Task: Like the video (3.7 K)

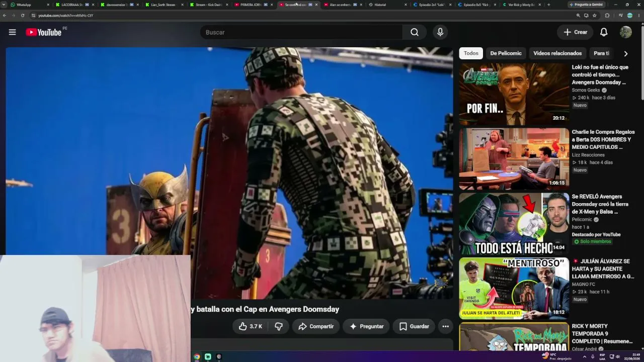Action: pyautogui.click(x=251, y=326)
